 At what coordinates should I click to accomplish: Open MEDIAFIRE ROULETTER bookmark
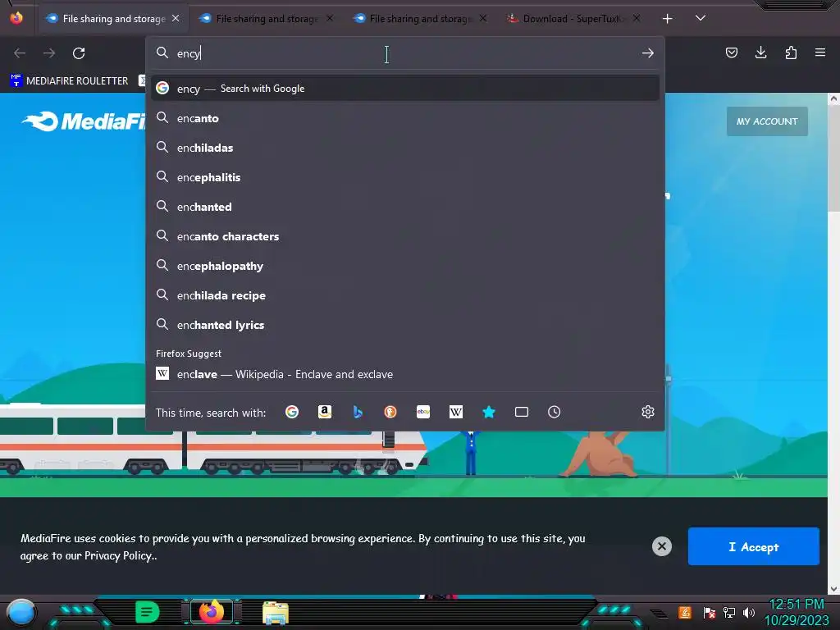pos(69,81)
